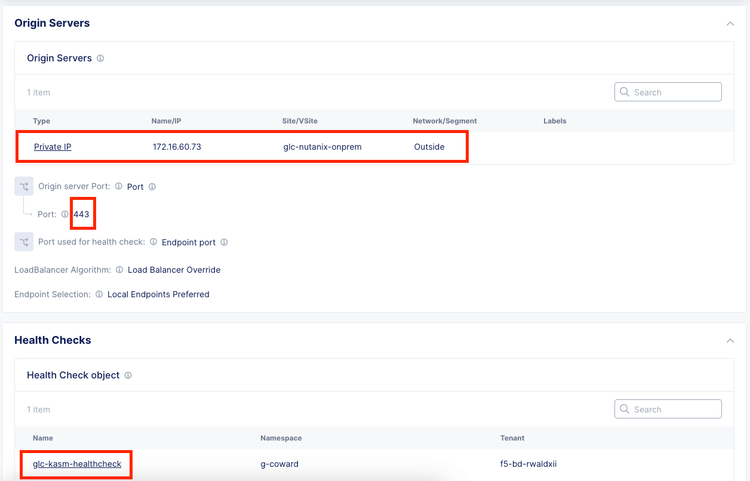This screenshot has height=481, width=750.
Task: Click info icon beside Origin Servers subheading
Action: 100,59
